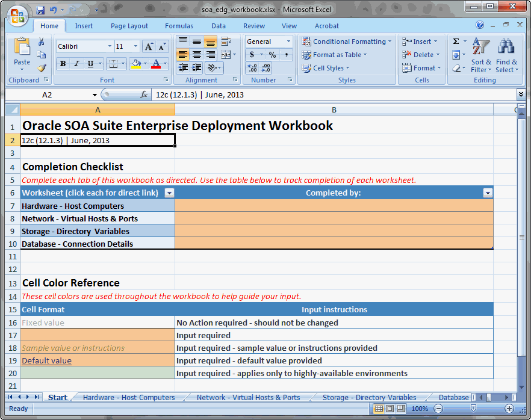Open the Data ribbon tab
Viewport: 531px width, 420px height.
coord(219,26)
